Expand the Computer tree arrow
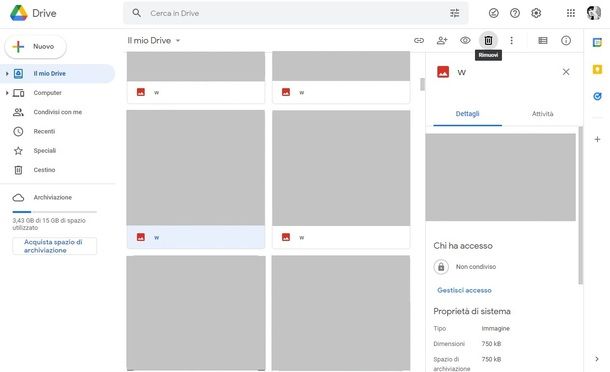610x372 pixels. (x=7, y=93)
